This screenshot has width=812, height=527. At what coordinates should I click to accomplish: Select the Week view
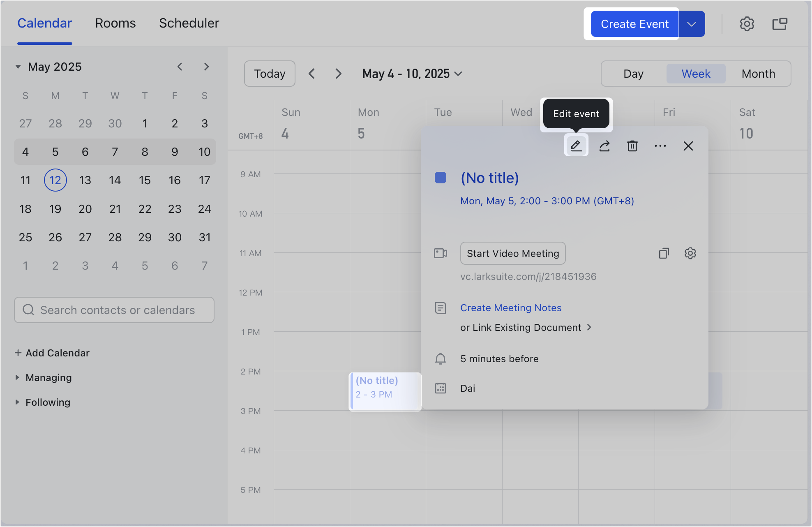[696, 74]
